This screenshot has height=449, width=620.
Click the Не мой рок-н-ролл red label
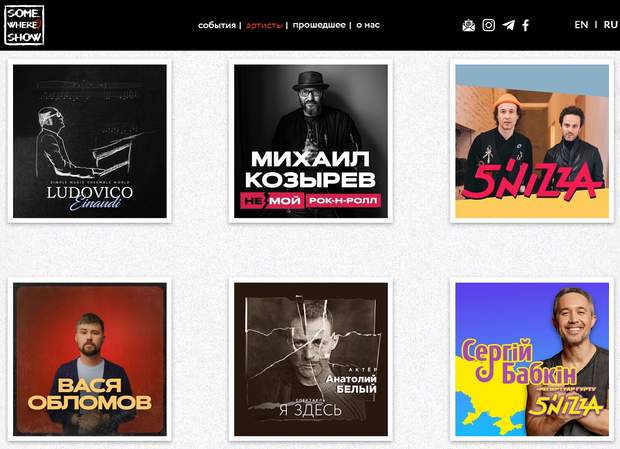[311, 200]
